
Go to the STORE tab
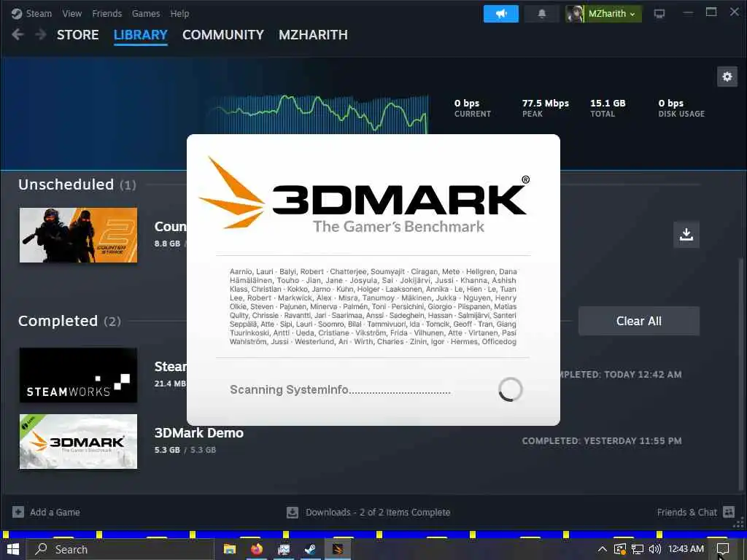coord(77,35)
